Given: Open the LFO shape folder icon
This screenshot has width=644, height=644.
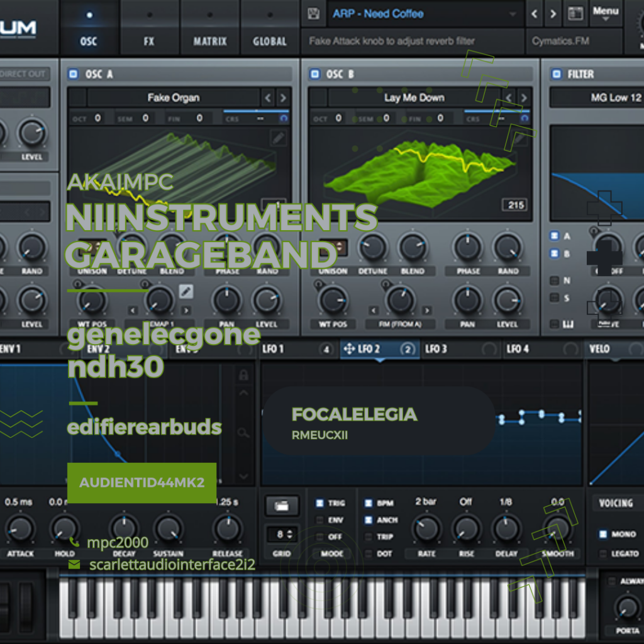Looking at the screenshot, I should pos(282,506).
